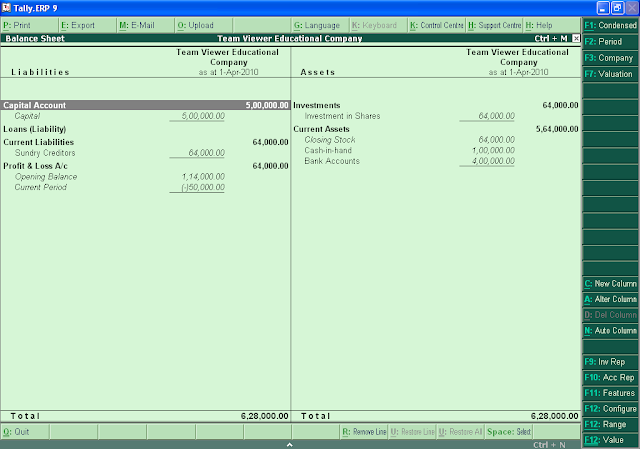Open M: E-Mail option
This screenshot has width=640, height=449.
pos(145,25)
